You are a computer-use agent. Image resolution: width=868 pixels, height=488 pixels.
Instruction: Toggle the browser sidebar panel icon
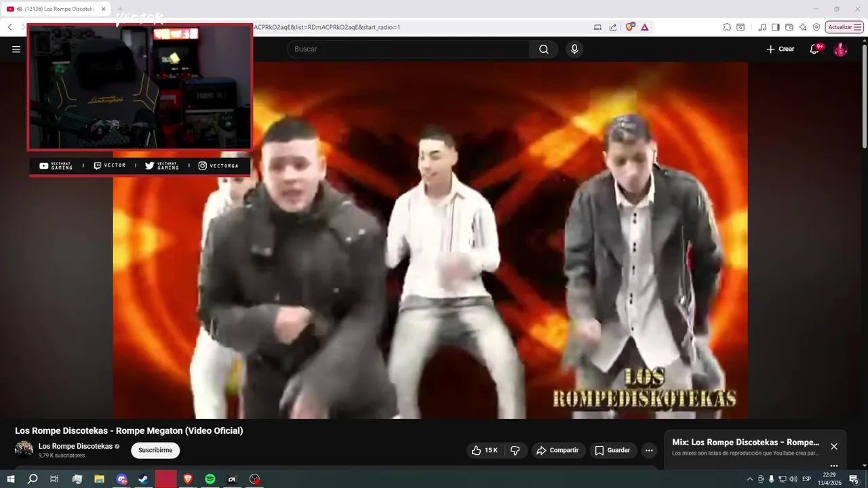tap(776, 27)
